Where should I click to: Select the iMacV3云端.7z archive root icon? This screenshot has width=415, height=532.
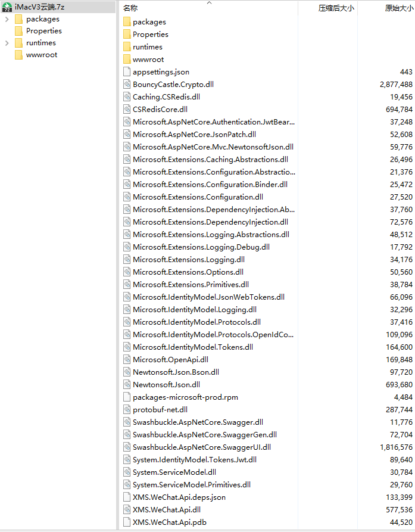(7, 7)
